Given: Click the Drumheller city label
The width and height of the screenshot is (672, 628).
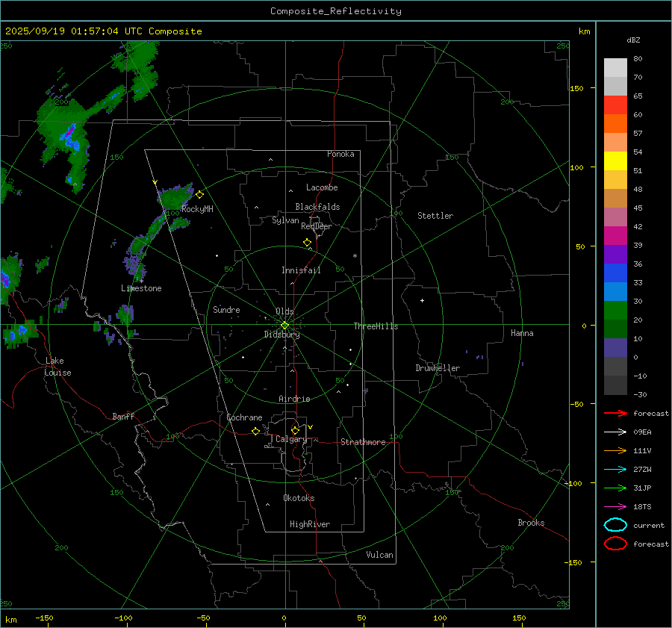Looking at the screenshot, I should point(438,368).
